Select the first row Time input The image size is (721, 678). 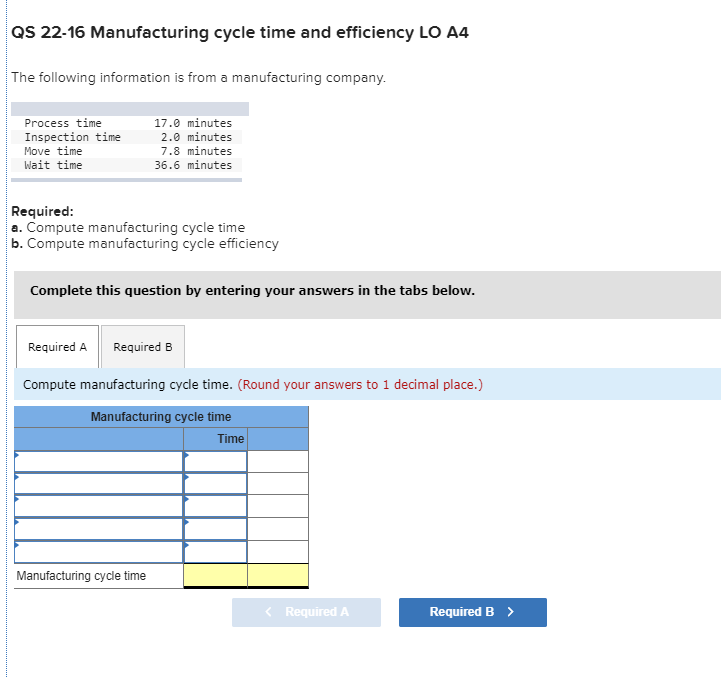click(x=216, y=461)
